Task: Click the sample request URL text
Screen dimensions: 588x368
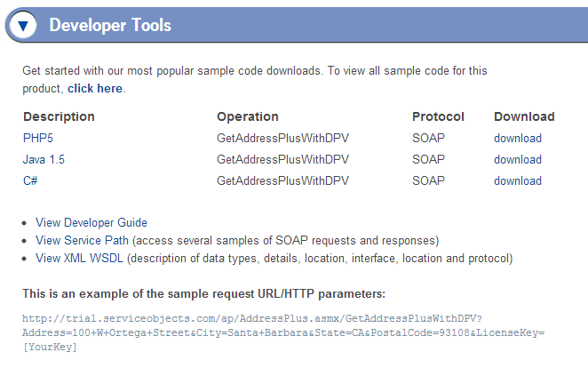Action: pos(283,332)
